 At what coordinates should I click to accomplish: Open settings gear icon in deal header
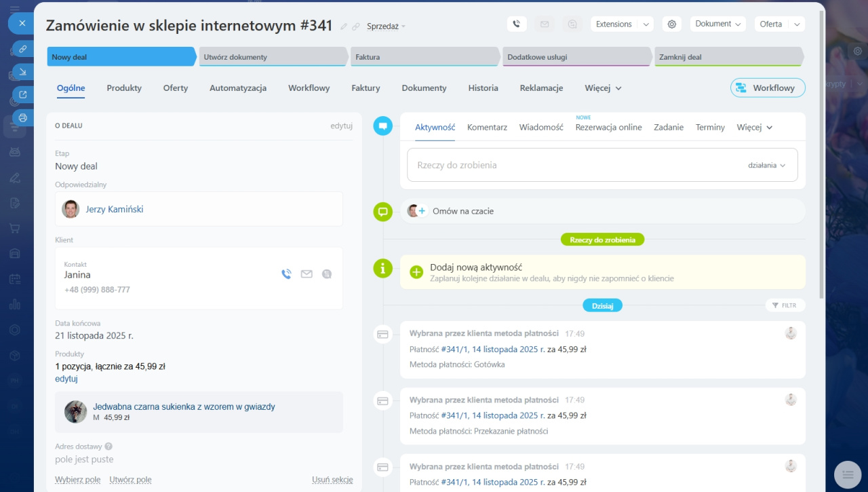click(672, 24)
